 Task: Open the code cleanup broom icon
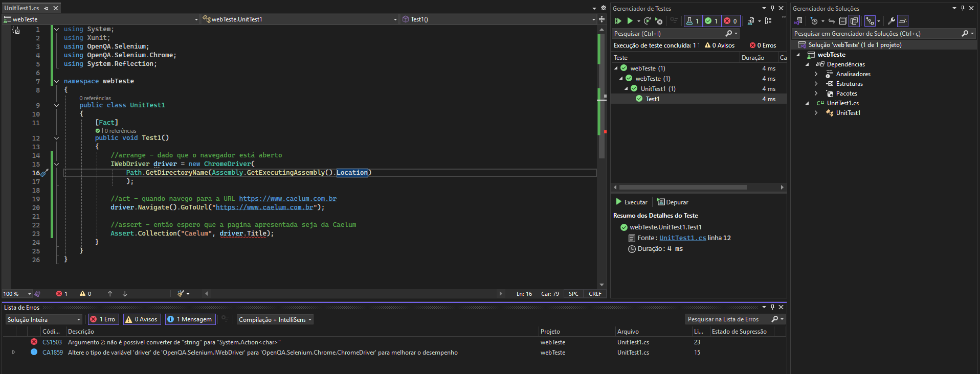[181, 294]
